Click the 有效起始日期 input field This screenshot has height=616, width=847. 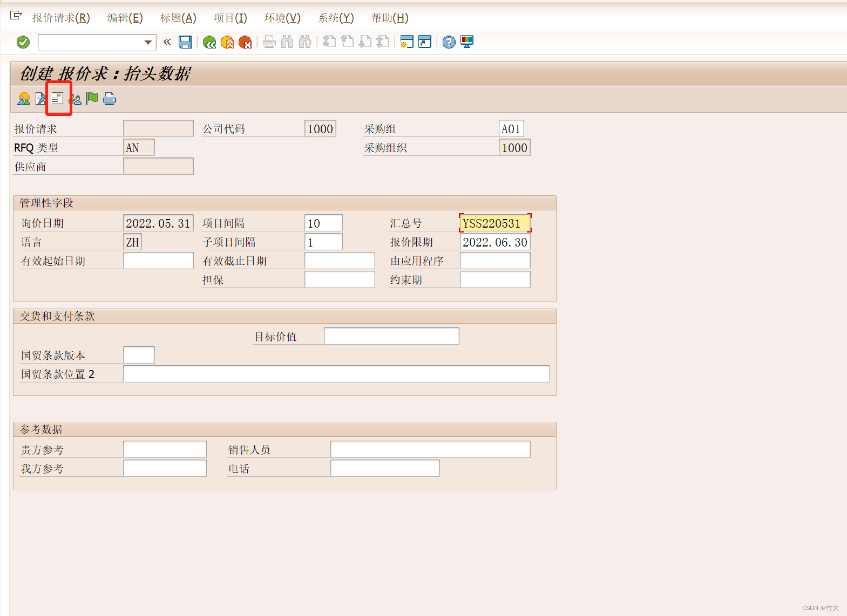(158, 261)
